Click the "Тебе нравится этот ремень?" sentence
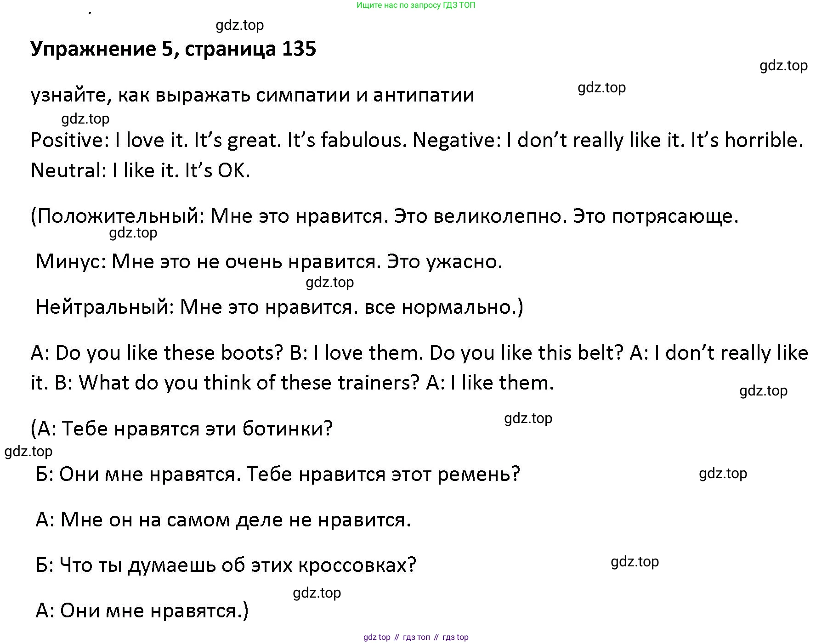 383,474
